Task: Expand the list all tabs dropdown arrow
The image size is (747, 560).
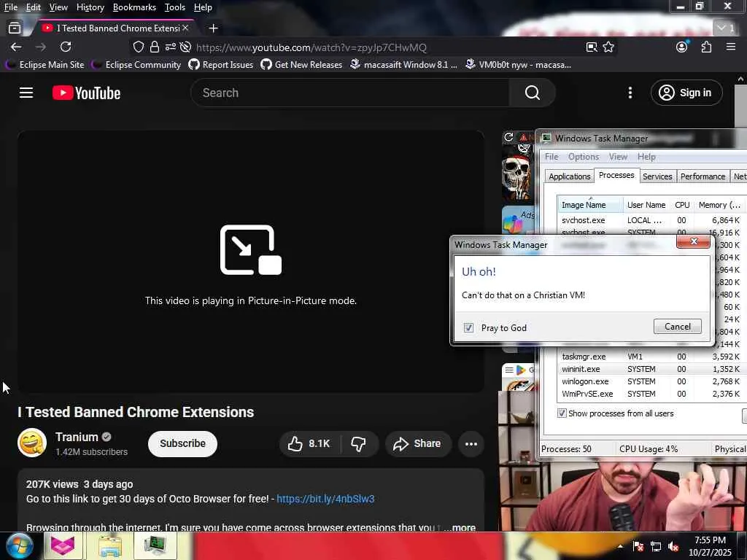Action: tap(727, 28)
